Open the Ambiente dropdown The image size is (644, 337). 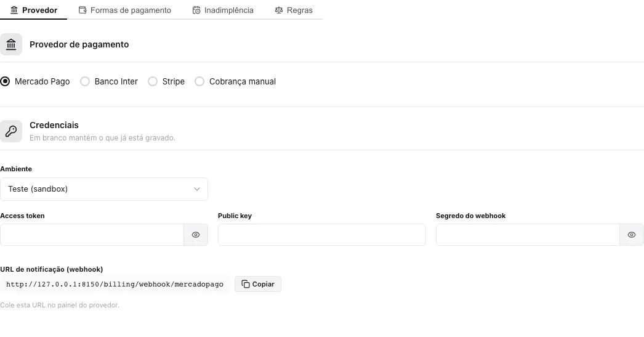point(104,189)
